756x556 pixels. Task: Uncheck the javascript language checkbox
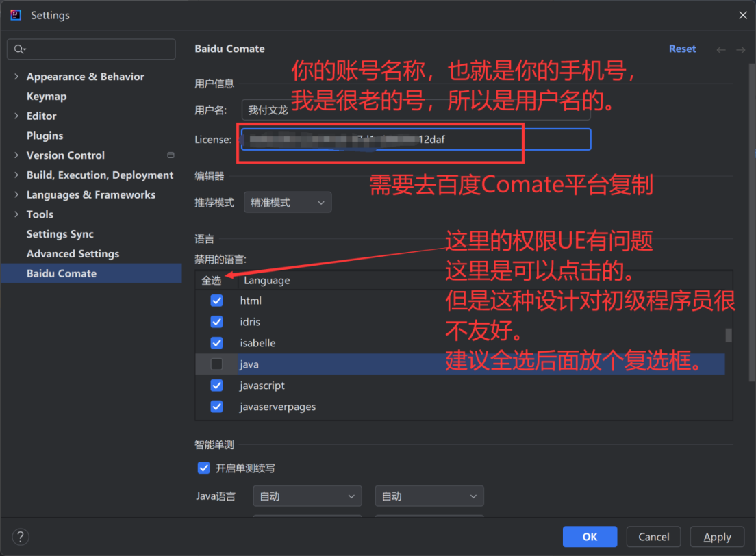click(x=216, y=386)
